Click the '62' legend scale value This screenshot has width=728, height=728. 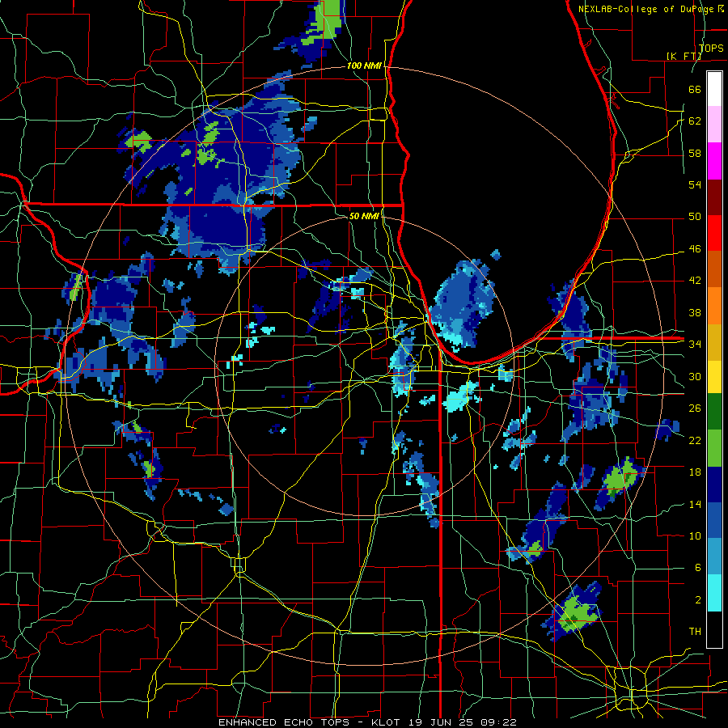(x=695, y=121)
